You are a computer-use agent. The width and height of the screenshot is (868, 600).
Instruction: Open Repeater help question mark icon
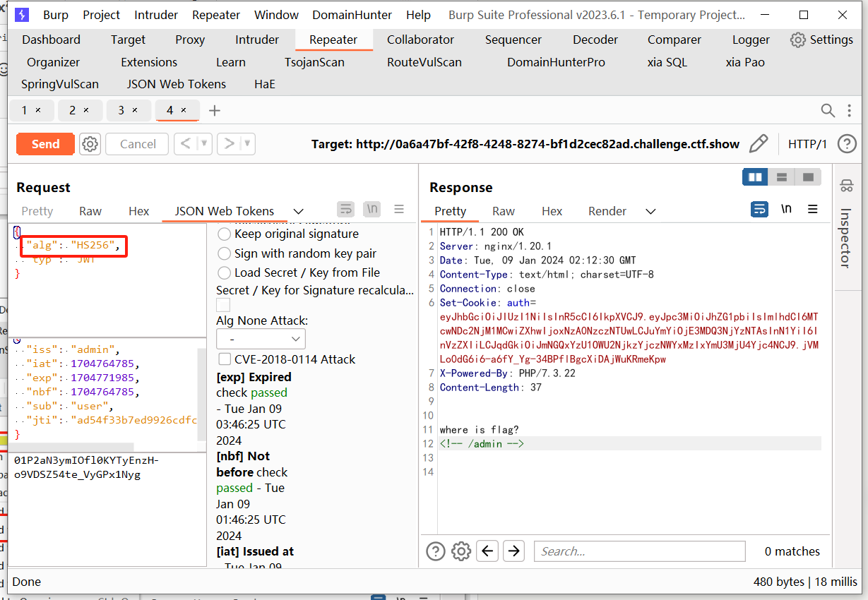click(x=847, y=144)
